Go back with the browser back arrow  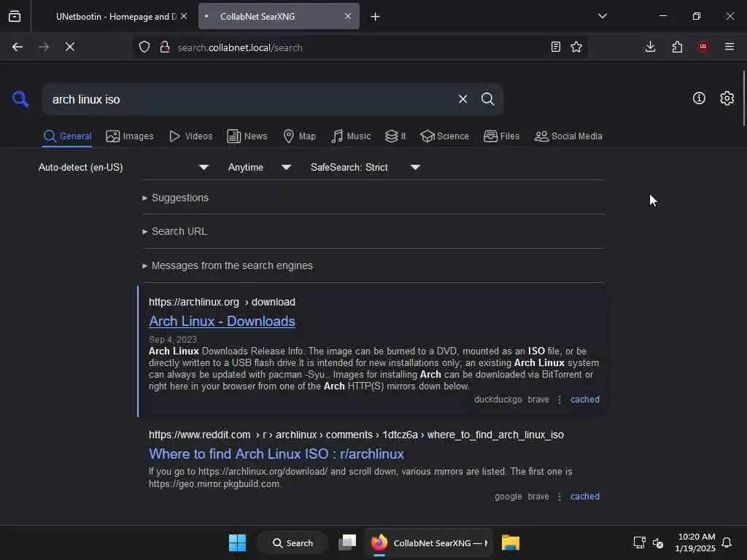click(18, 47)
